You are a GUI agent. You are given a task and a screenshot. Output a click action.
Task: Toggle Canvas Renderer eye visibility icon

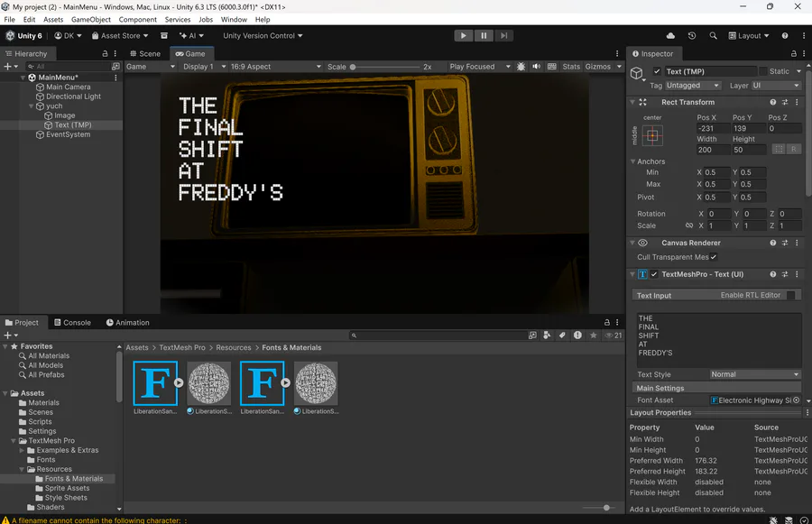tap(642, 243)
